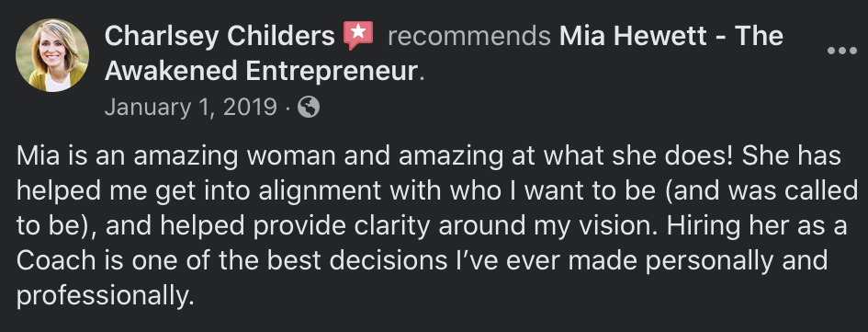This screenshot has height=332, width=868.
Task: Click the line starting to be), and helped
Action: [x=432, y=226]
